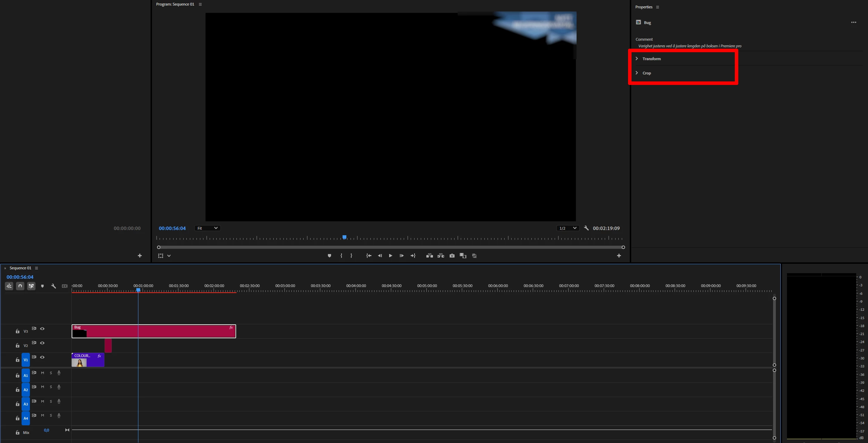
Task: Hide track V3 with eye icon
Action: [42, 329]
